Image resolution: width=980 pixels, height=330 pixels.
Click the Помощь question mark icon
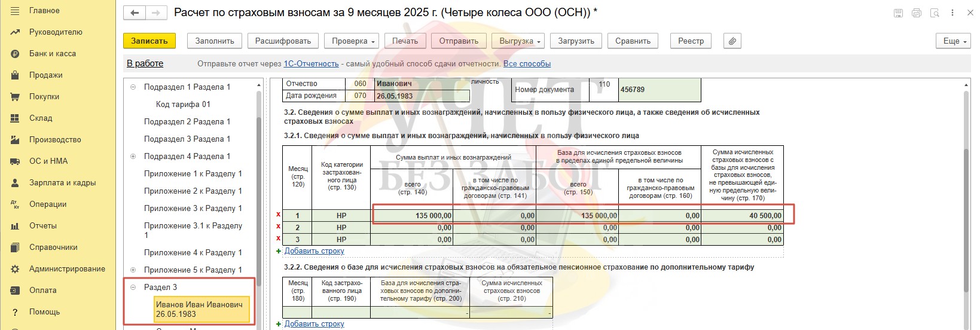[16, 312]
